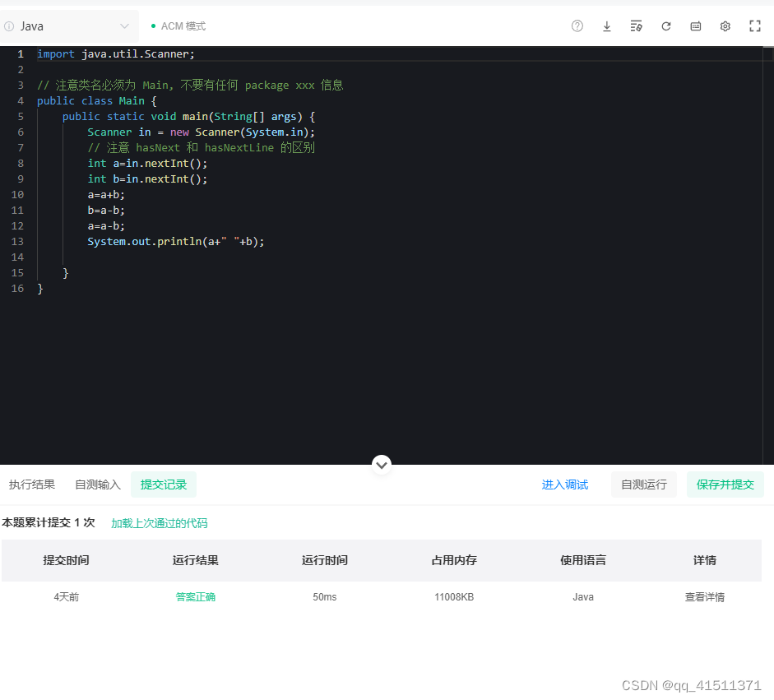Click line number 16 in the gutter
Screen dimensions: 774x700
(17, 288)
